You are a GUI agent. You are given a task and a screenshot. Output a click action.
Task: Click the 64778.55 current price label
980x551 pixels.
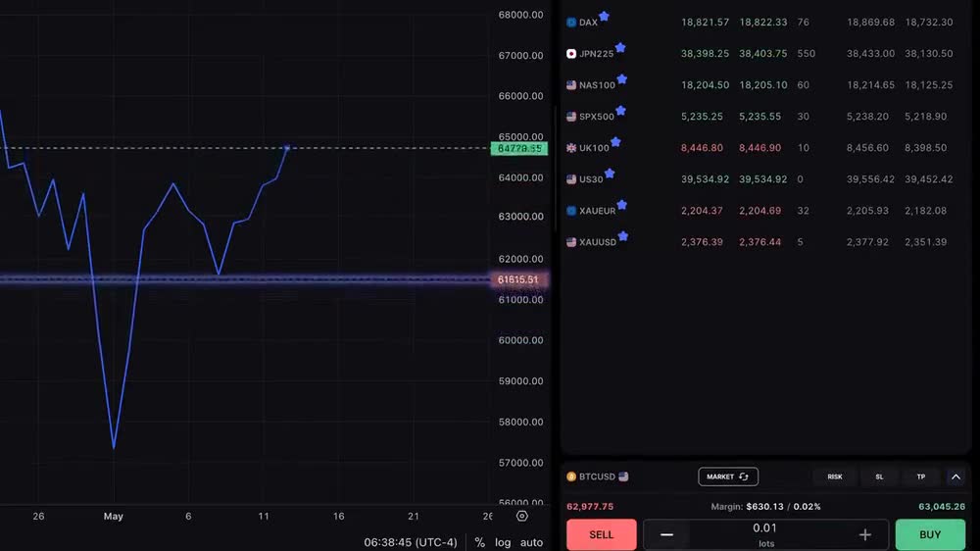point(518,148)
